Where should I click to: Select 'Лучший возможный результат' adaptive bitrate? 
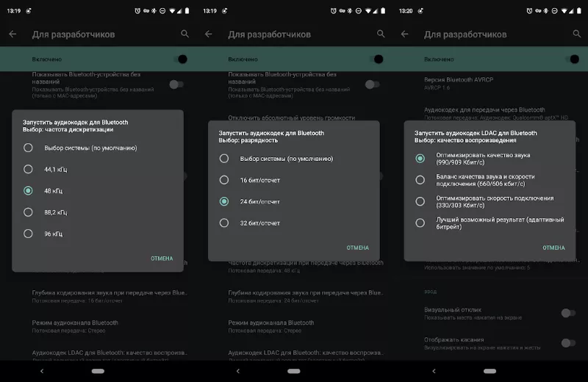(x=490, y=223)
